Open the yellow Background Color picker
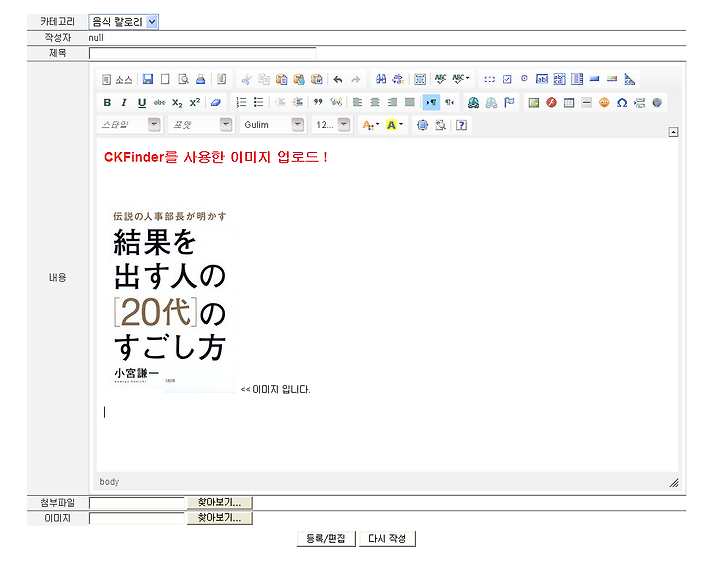The image size is (720, 566). click(x=394, y=125)
